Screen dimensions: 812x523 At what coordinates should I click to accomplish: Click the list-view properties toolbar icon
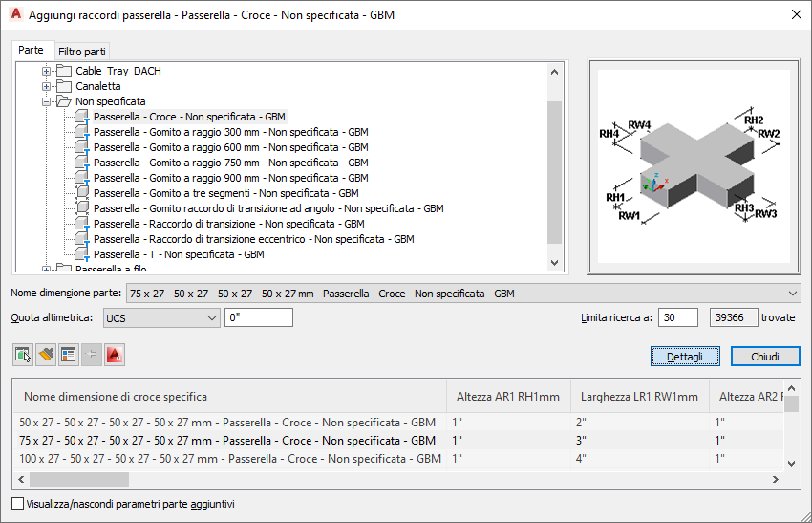[69, 355]
